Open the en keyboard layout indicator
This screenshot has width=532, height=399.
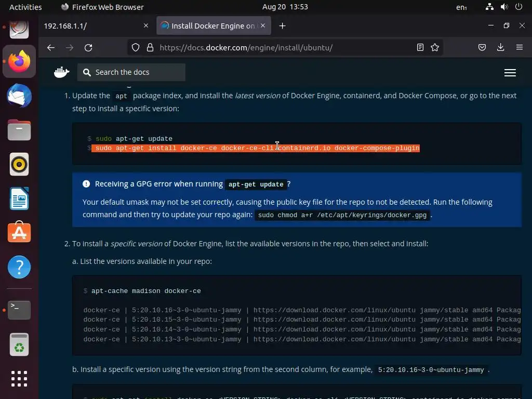point(461,7)
